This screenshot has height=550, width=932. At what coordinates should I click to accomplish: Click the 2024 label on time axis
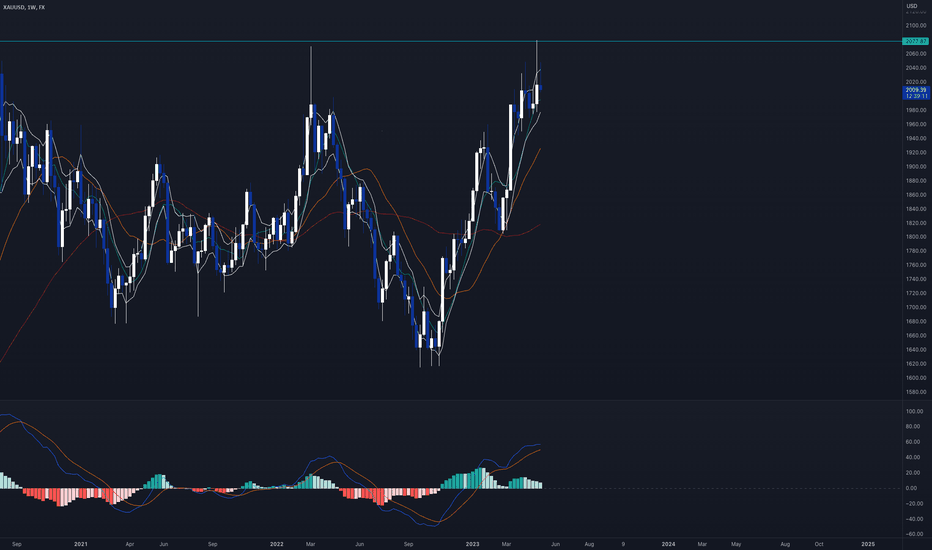click(x=668, y=544)
